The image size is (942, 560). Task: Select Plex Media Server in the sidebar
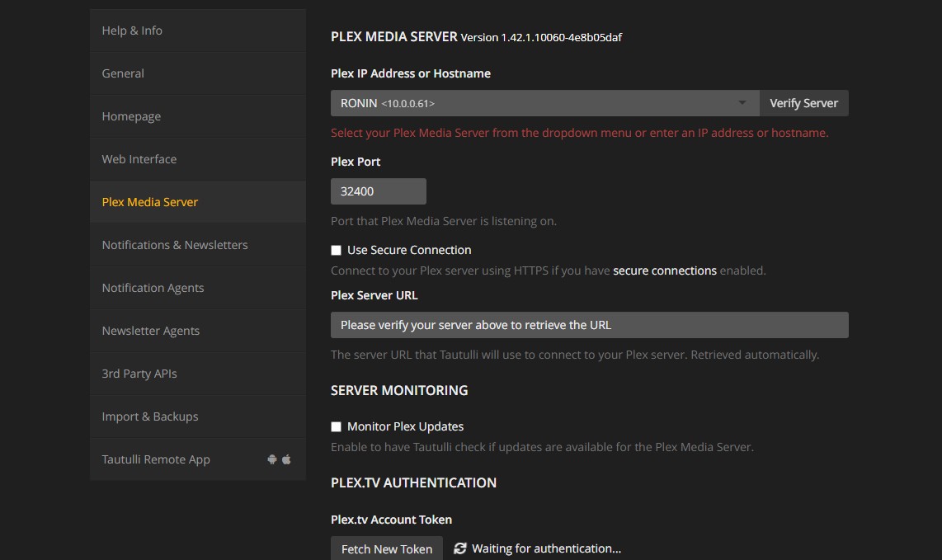[x=198, y=202]
